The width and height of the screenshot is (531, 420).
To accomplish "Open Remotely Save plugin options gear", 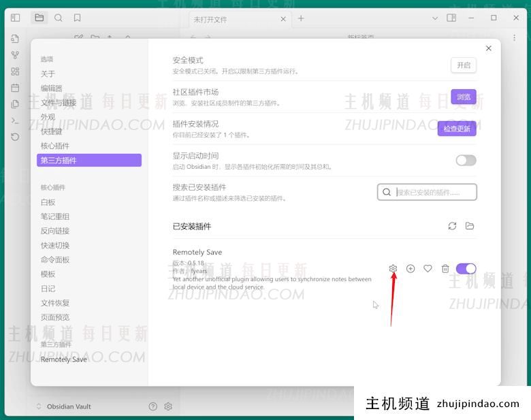I will pyautogui.click(x=393, y=269).
